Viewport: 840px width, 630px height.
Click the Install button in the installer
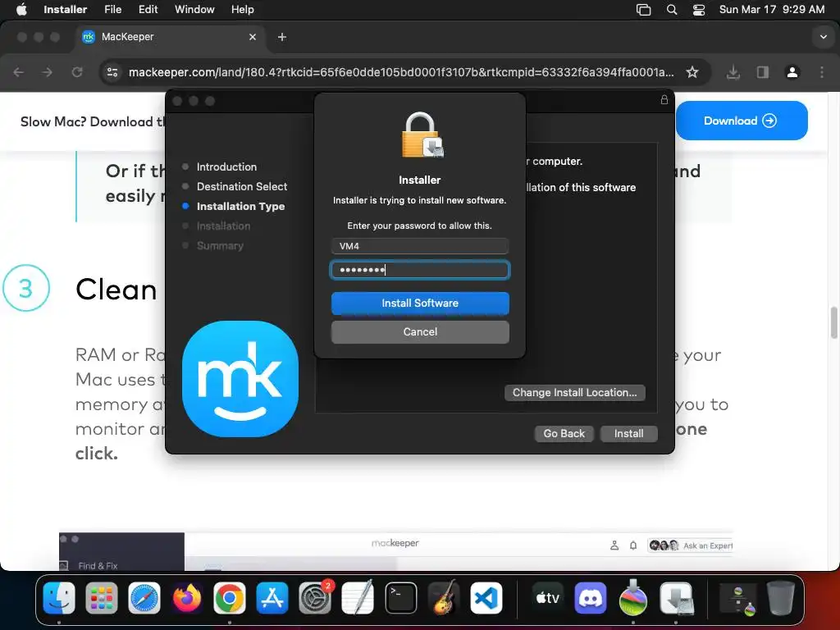pyautogui.click(x=628, y=433)
